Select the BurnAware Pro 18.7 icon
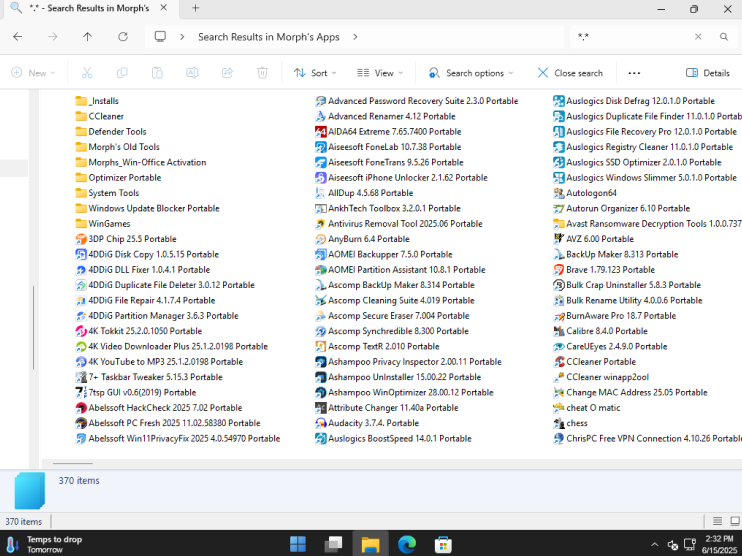 coord(558,316)
